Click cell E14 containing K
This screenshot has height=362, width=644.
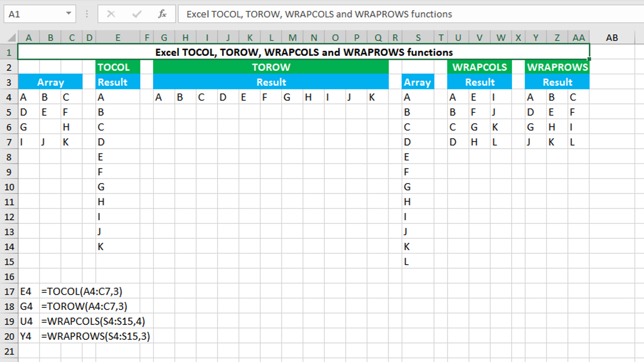(118, 247)
